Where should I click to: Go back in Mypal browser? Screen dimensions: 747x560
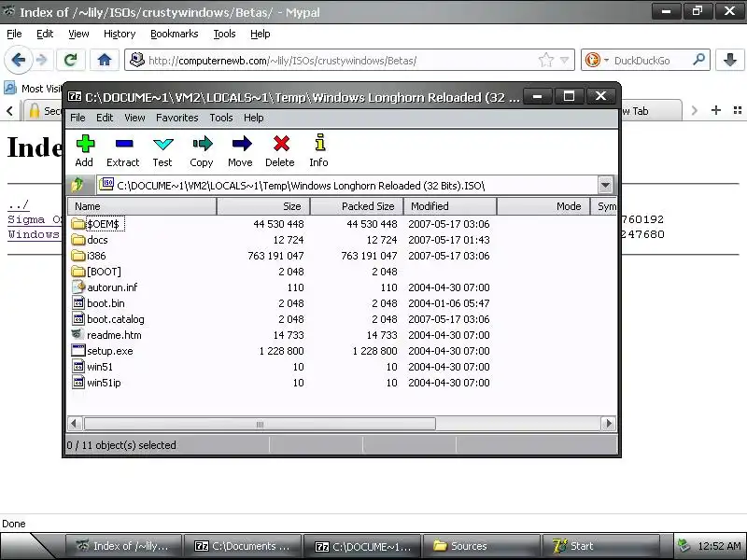pos(18,60)
